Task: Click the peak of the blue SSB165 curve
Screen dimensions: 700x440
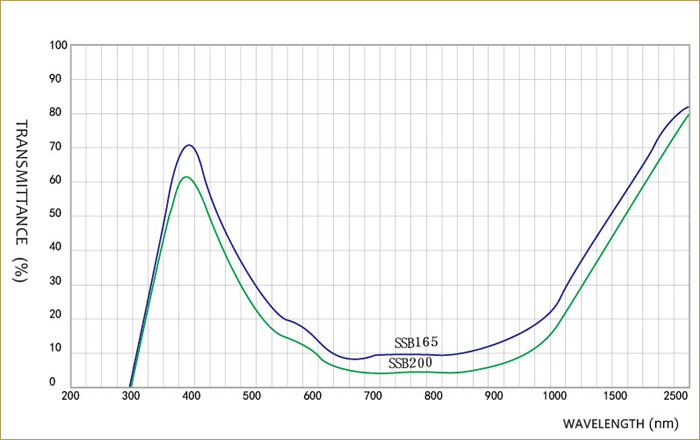Action: 188,145
